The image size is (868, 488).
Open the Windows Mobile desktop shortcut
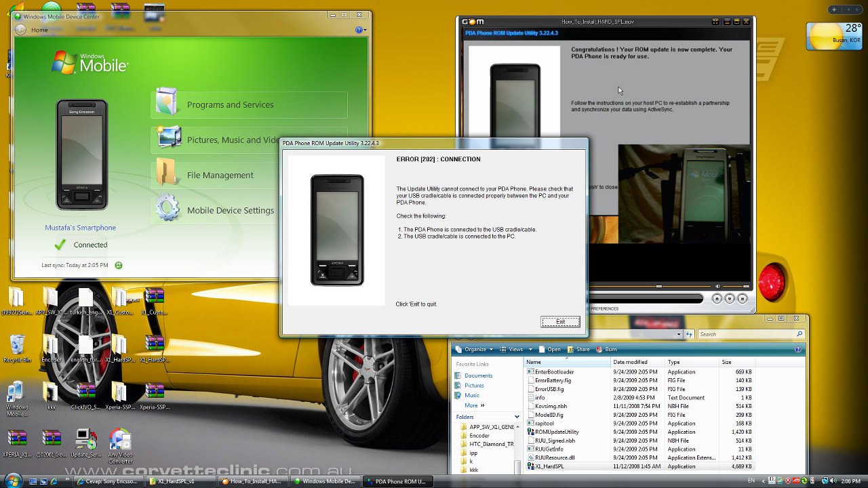16,399
